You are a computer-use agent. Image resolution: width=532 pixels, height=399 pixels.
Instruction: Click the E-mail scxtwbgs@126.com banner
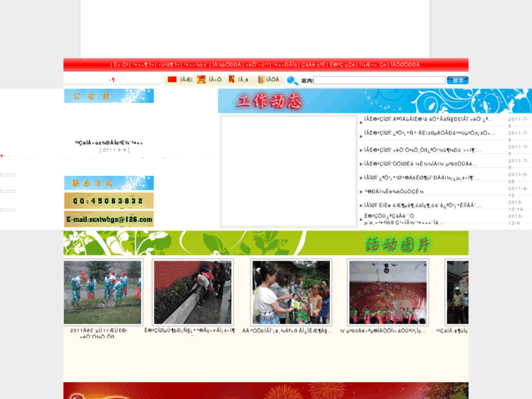click(109, 219)
